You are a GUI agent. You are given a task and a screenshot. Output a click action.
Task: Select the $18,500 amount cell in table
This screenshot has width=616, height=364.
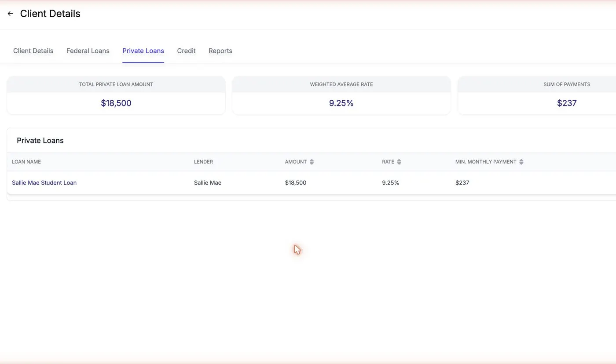tap(296, 182)
